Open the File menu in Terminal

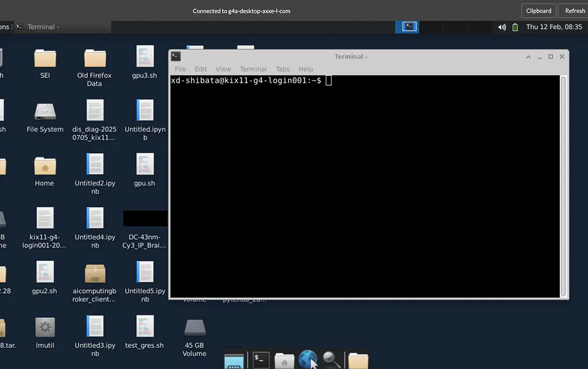pos(180,69)
